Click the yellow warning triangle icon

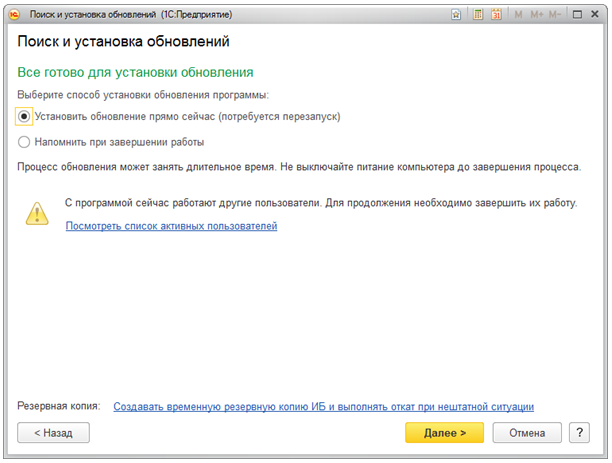[x=38, y=212]
